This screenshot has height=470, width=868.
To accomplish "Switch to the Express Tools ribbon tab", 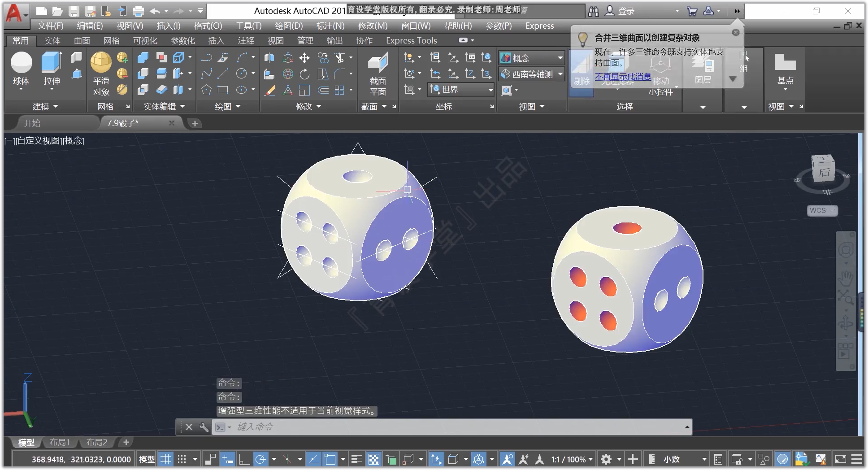I will pyautogui.click(x=412, y=40).
